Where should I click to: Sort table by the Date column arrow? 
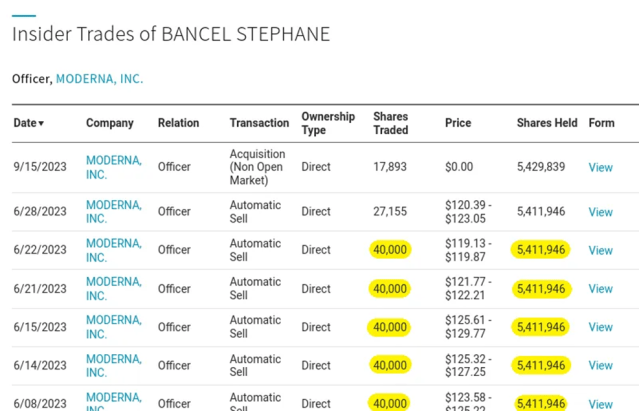[x=41, y=124]
